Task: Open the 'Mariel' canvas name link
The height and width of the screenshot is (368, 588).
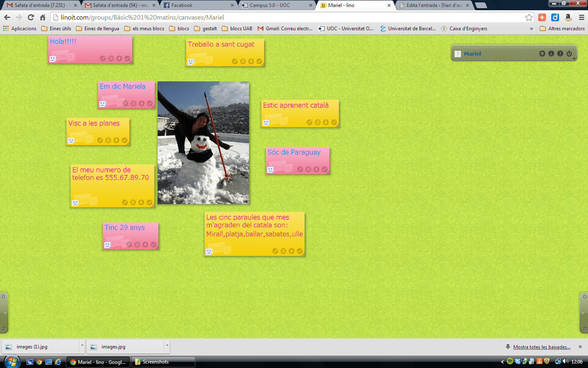Action: coord(472,54)
